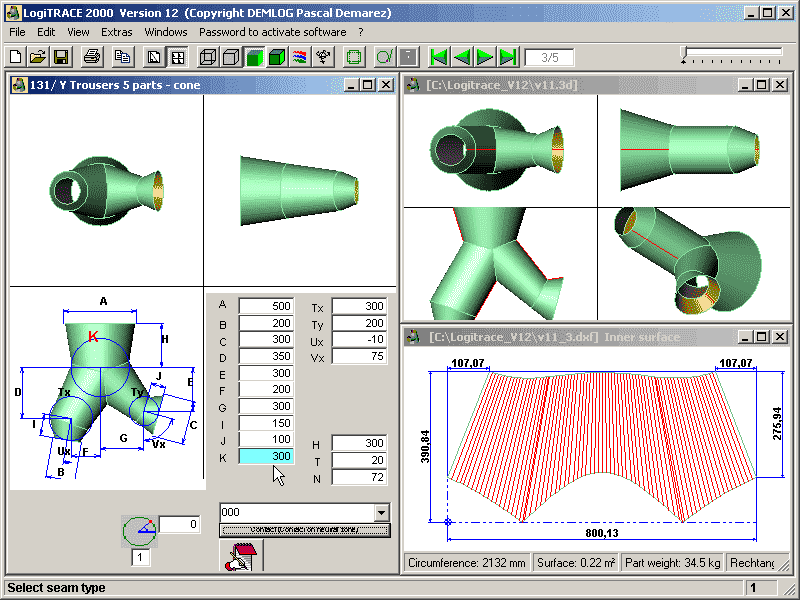Screen dimensions: 800x600
Task: Switch to wireframe cube display
Action: (x=208, y=57)
